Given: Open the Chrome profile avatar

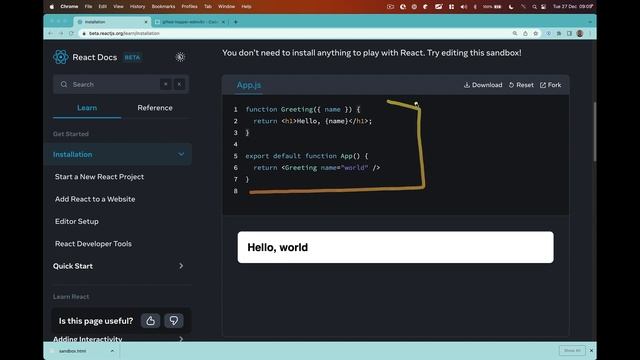Looking at the screenshot, I should tap(580, 33).
